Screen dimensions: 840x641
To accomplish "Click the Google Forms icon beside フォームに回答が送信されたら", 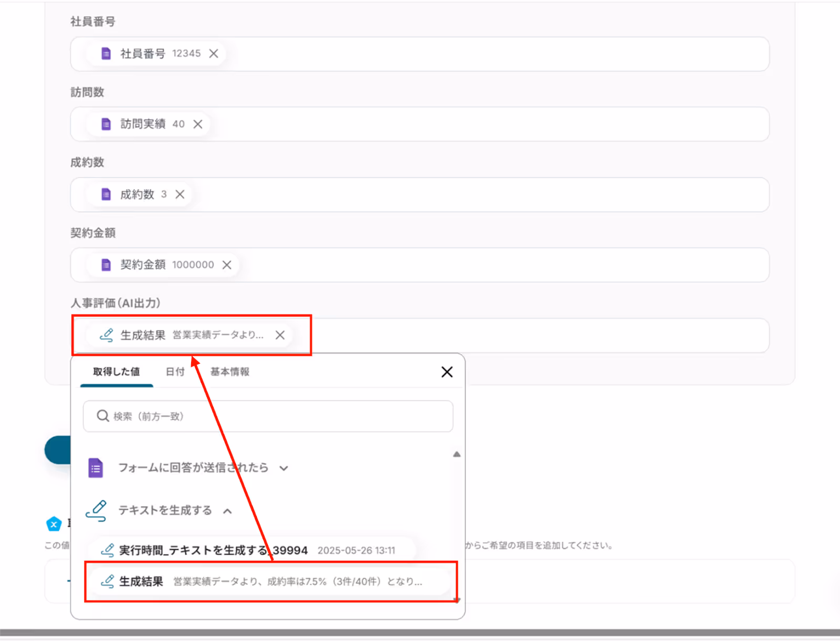I will (x=96, y=468).
